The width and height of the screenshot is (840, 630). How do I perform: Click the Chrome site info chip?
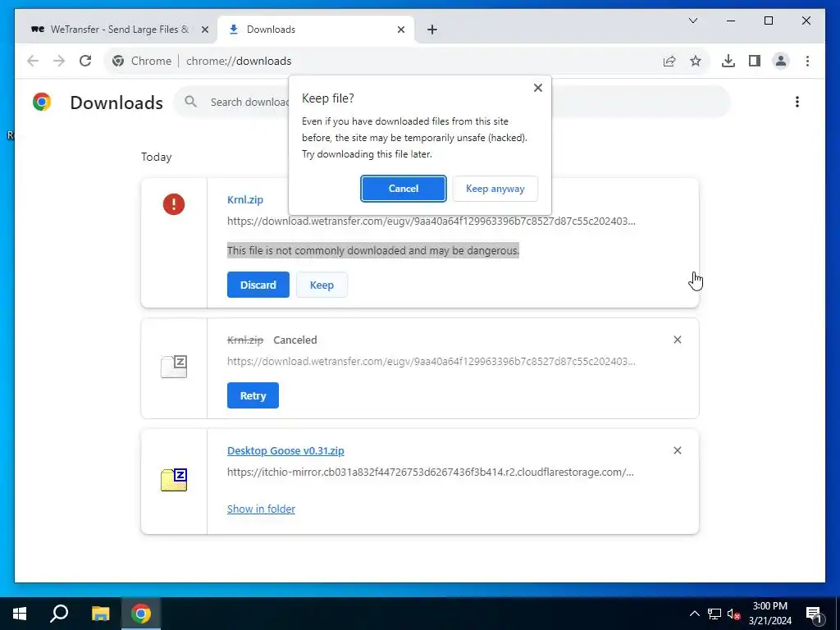click(x=142, y=61)
